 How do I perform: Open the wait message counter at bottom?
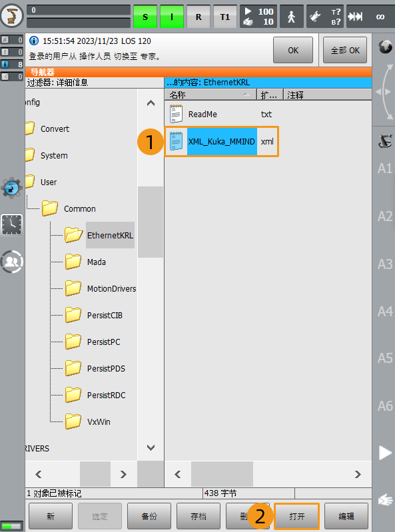tap(12, 77)
